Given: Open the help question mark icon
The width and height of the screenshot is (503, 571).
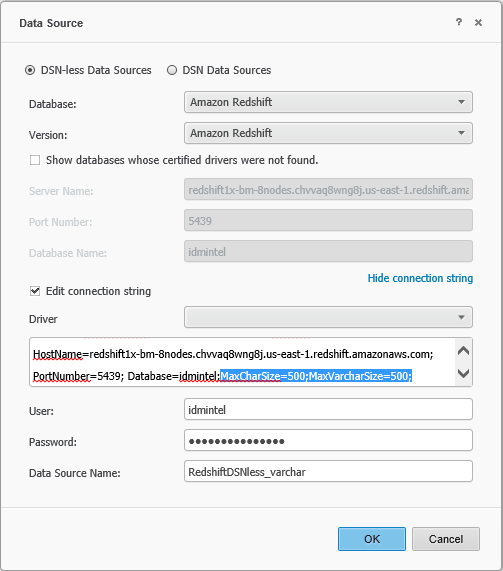Looking at the screenshot, I should 459,23.
